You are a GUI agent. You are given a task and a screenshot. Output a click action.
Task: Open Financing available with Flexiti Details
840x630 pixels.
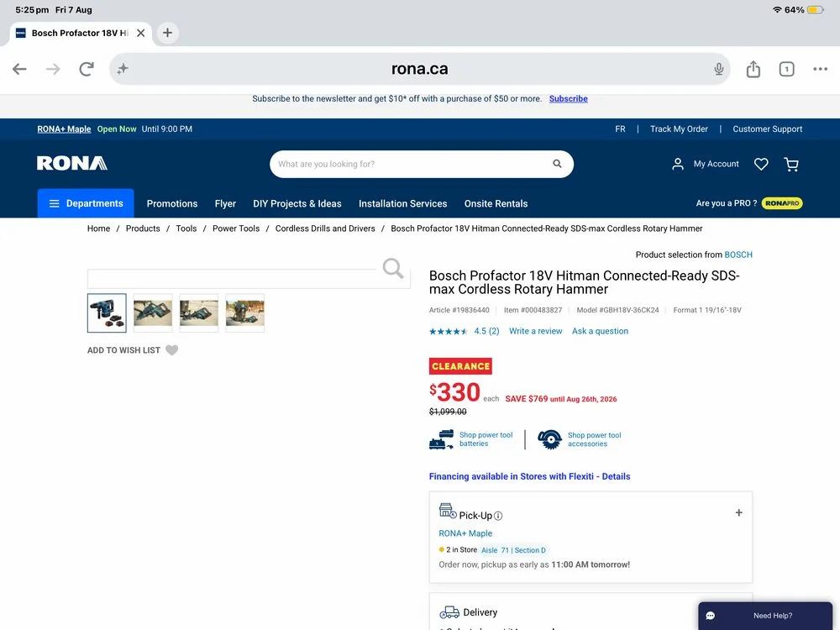coord(529,476)
